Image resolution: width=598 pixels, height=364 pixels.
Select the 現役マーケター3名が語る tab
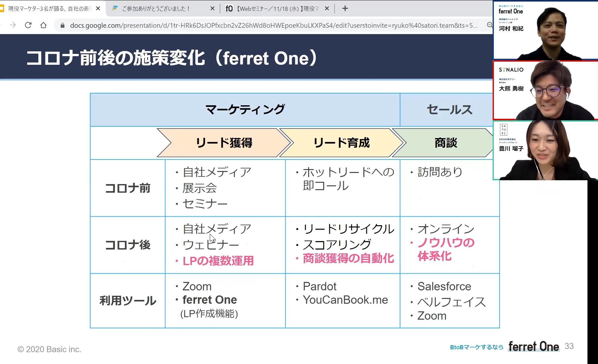tap(48, 9)
